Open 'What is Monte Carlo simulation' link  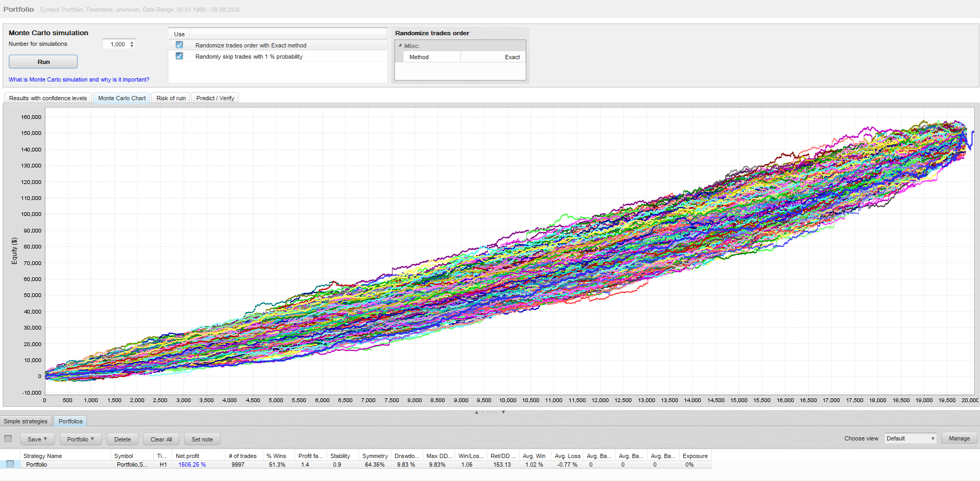coord(79,79)
